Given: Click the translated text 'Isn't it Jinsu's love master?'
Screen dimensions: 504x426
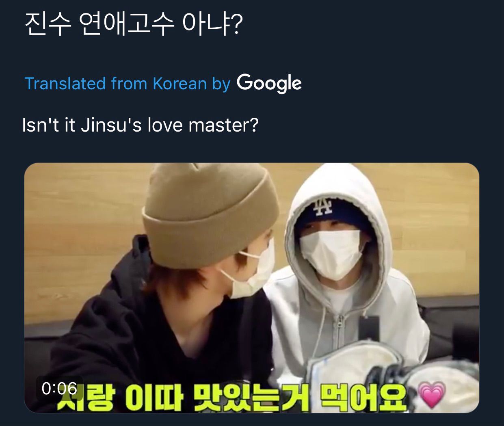Looking at the screenshot, I should (141, 125).
